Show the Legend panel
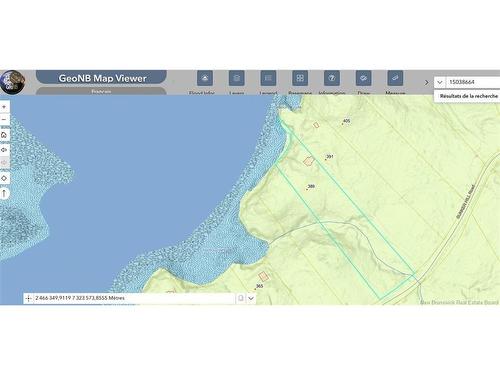The width and height of the screenshot is (500, 375). (x=268, y=78)
